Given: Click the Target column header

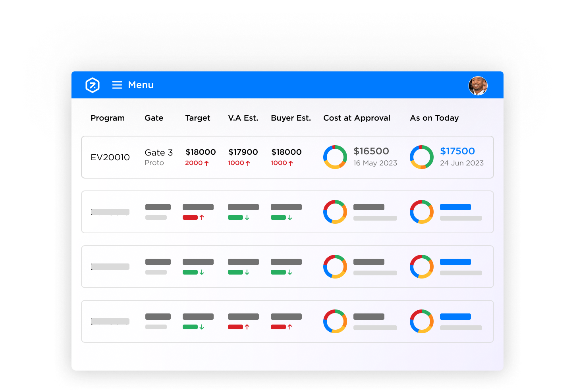Looking at the screenshot, I should pos(198,118).
